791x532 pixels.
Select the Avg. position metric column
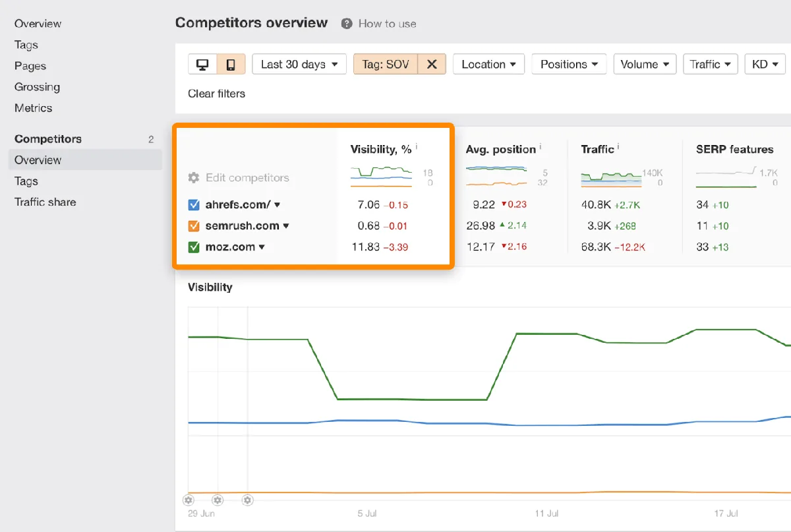[501, 150]
